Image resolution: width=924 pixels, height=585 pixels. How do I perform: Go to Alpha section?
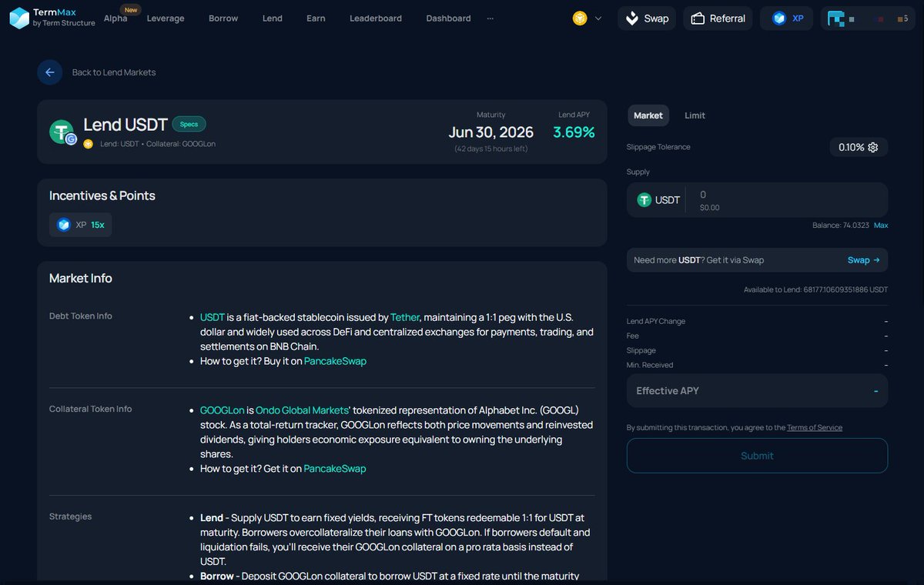tap(115, 18)
